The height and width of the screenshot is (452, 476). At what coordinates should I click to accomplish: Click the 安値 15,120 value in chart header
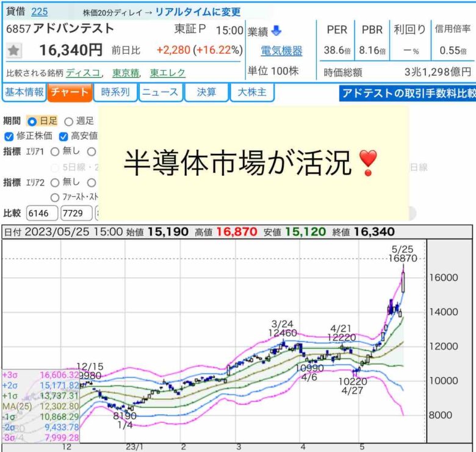(305, 232)
